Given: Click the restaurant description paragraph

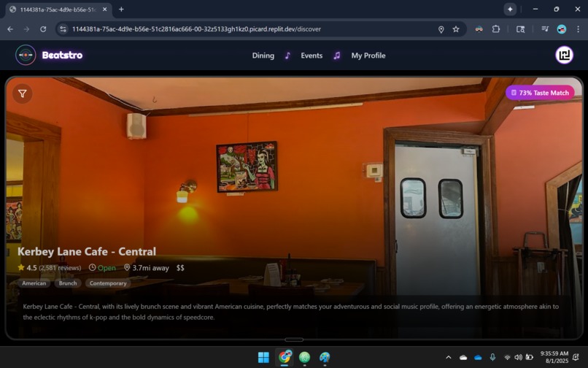Looking at the screenshot, I should tap(290, 312).
